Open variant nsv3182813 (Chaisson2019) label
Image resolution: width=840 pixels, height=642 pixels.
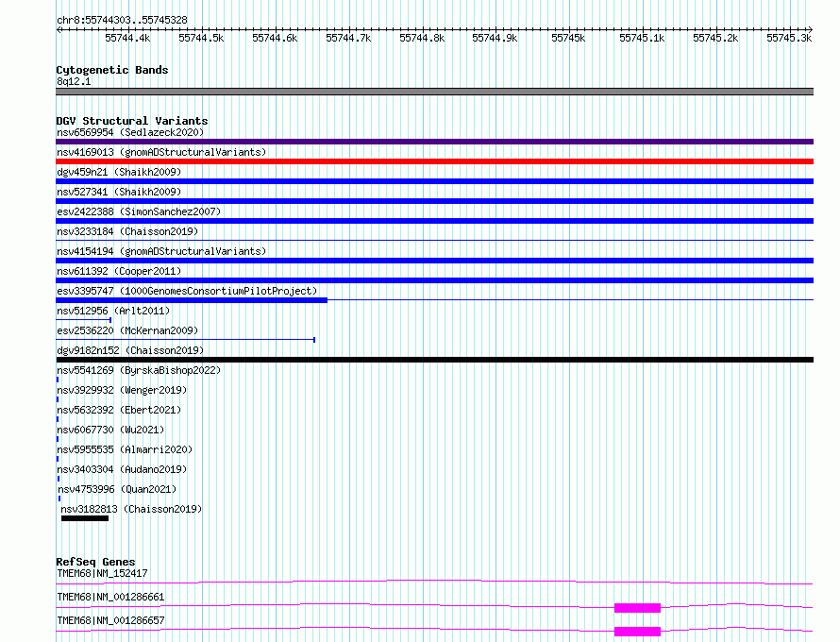[131, 509]
